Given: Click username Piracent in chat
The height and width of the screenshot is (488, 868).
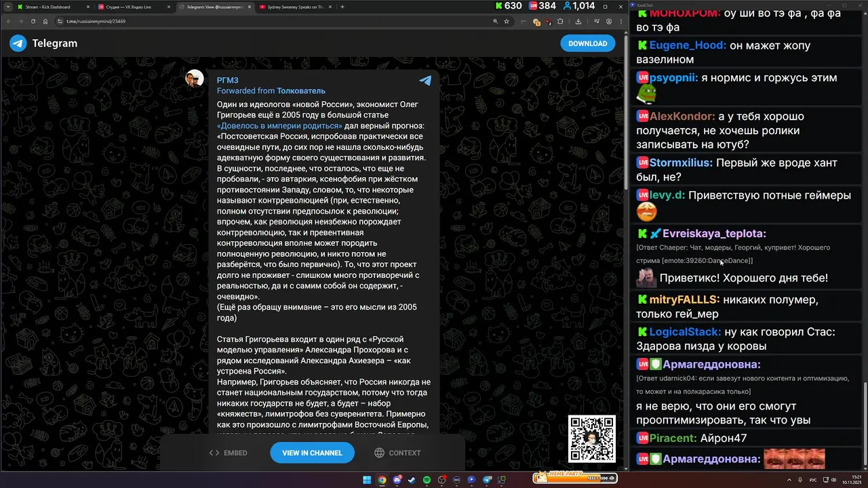Looking at the screenshot, I should pyautogui.click(x=673, y=438).
